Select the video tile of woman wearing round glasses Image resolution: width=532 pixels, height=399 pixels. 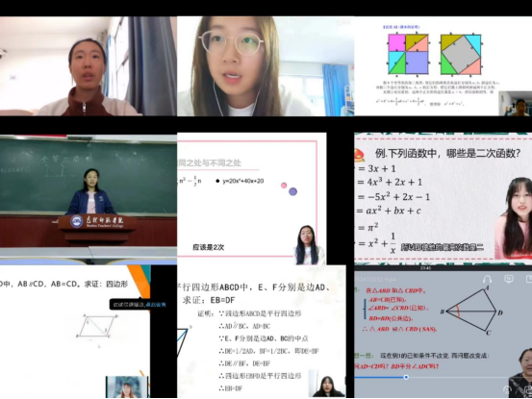(266, 66)
